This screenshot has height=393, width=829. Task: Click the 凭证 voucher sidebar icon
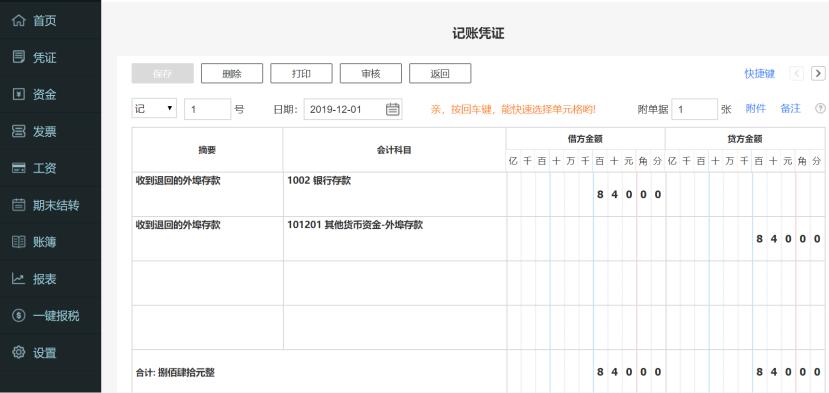coord(19,57)
